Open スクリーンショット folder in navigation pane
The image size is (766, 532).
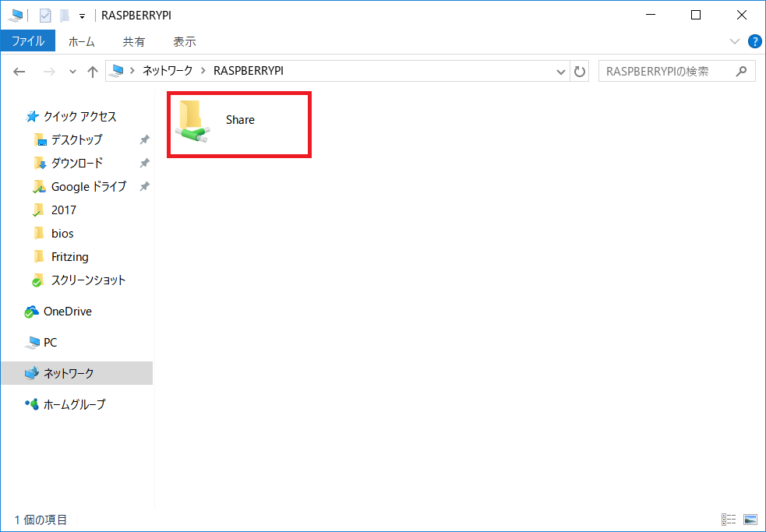tap(88, 280)
